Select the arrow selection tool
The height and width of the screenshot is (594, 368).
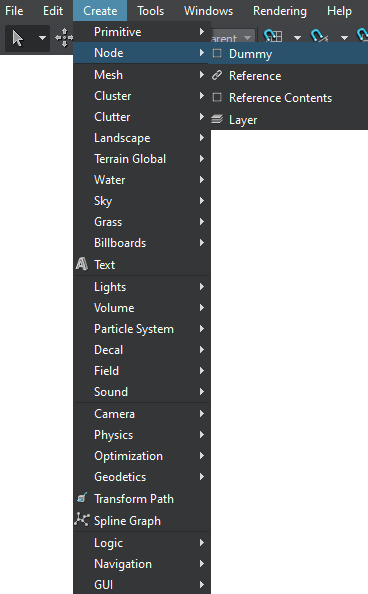click(17, 38)
